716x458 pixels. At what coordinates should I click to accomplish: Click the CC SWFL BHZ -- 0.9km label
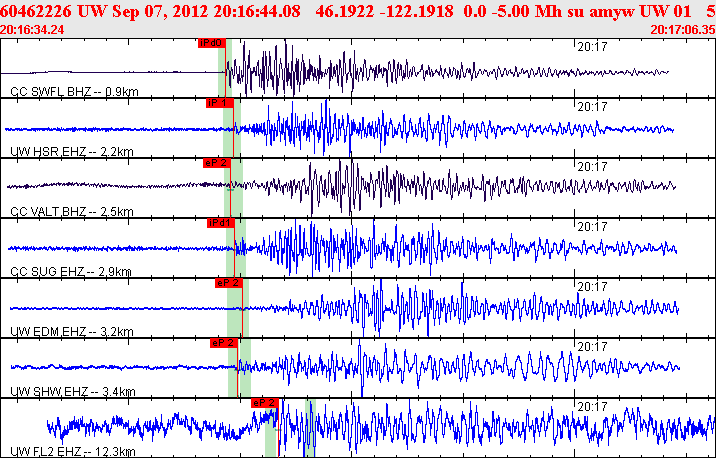[74, 92]
